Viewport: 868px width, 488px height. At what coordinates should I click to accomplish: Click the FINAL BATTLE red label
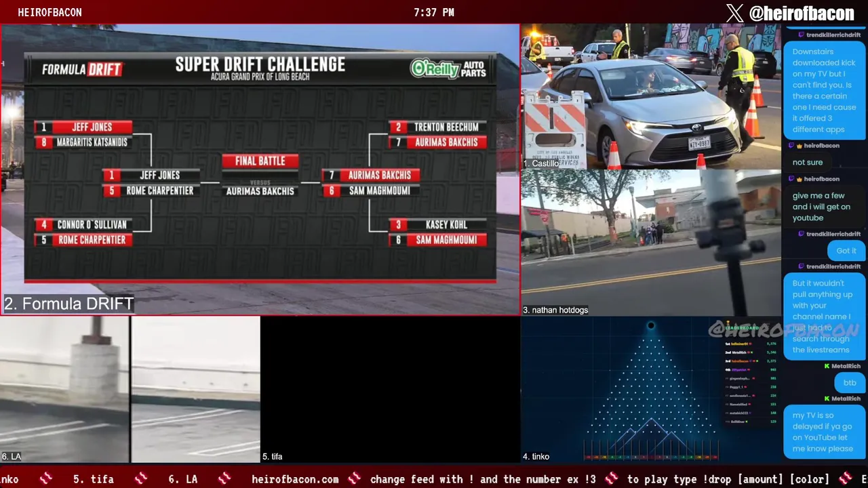(260, 161)
